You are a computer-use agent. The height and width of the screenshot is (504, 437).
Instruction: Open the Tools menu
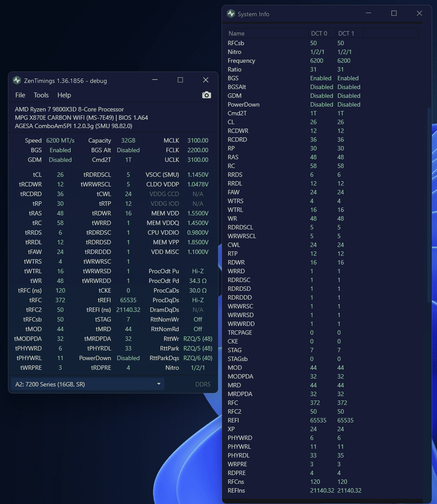(x=41, y=95)
